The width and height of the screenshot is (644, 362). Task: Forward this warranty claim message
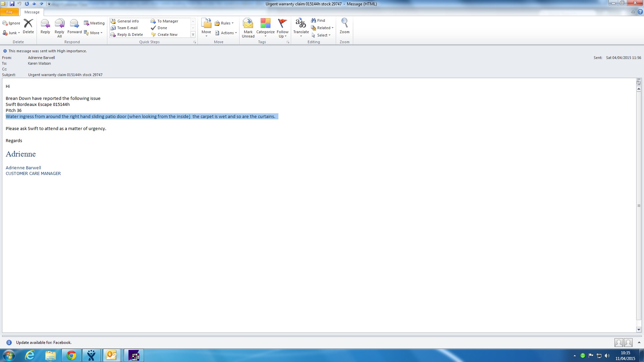[74, 24]
